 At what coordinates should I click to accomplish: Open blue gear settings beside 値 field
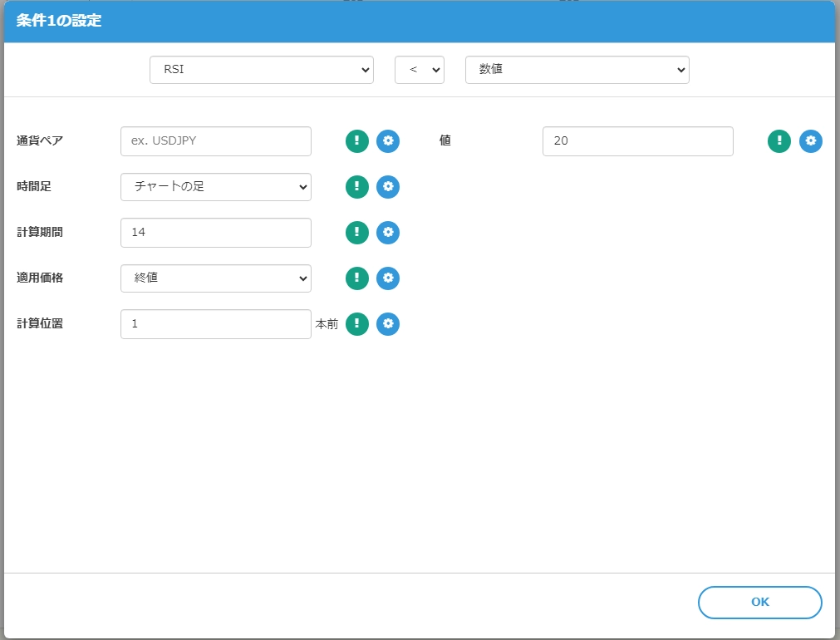point(811,141)
